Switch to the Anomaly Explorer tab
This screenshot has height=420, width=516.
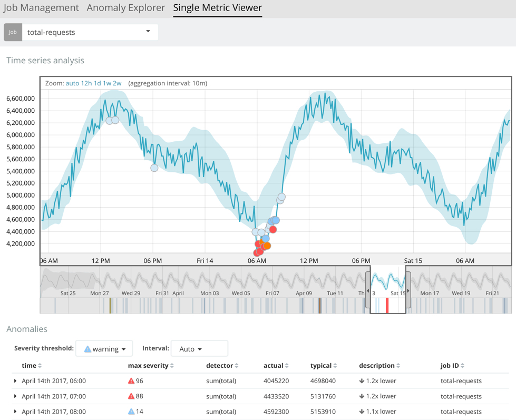pos(125,7)
